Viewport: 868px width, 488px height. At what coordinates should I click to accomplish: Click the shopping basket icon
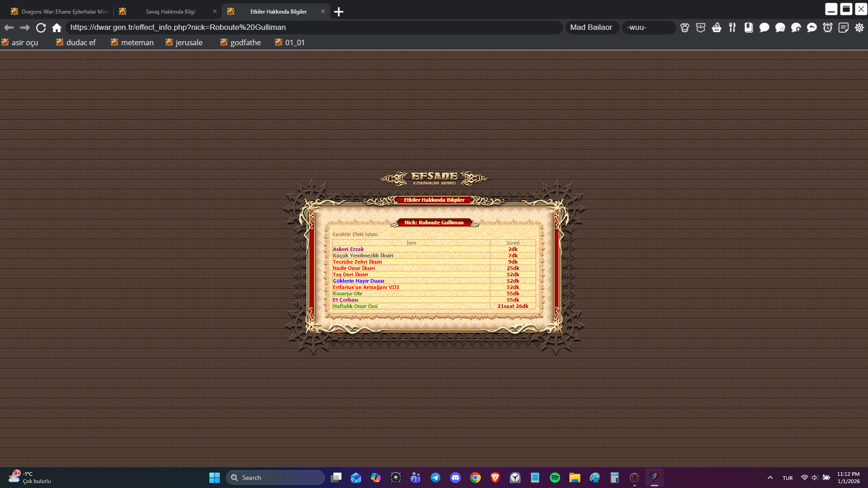click(x=716, y=28)
